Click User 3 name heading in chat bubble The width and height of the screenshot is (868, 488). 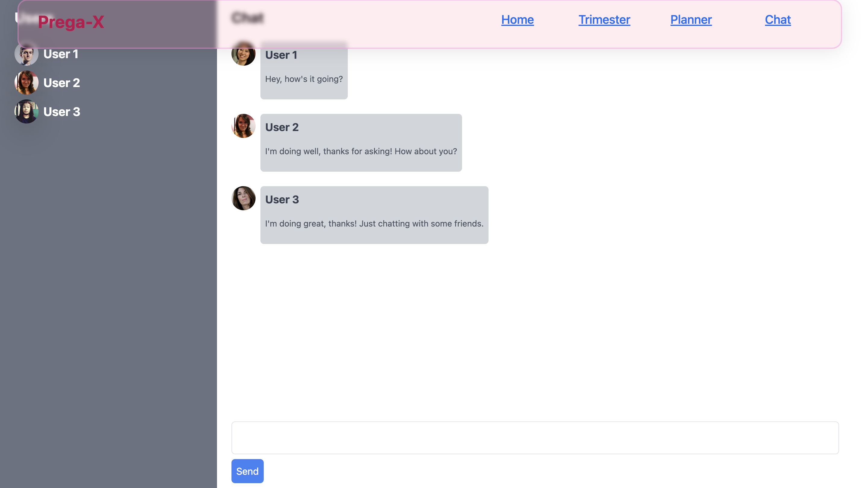tap(282, 200)
